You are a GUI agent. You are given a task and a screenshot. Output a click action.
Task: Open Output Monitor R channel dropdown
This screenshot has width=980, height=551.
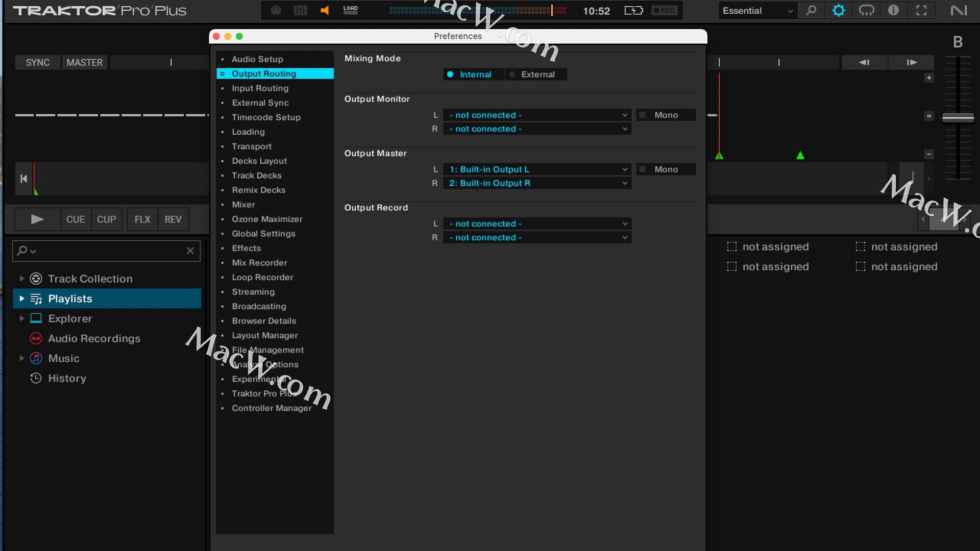click(537, 129)
